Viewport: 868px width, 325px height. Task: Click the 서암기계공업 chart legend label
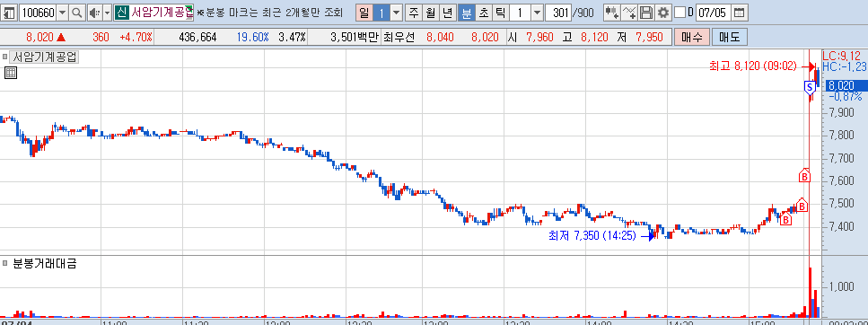click(x=44, y=57)
